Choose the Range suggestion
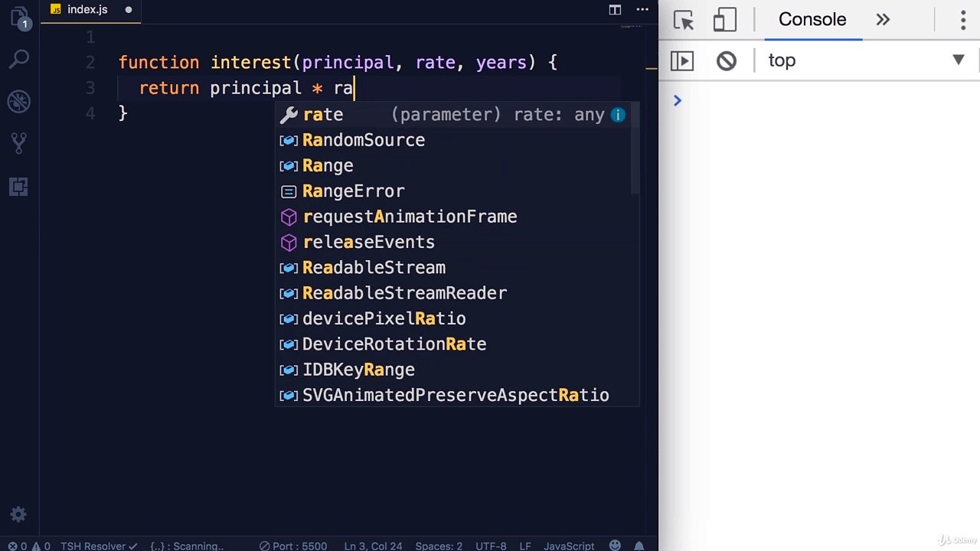Screen dimensions: 980x551 click(x=453, y=165)
